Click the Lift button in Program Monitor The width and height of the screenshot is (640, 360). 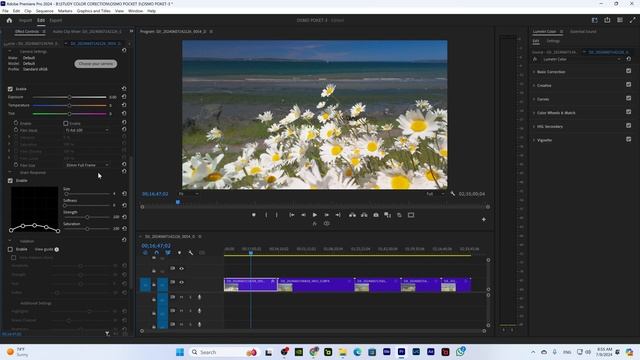352,215
